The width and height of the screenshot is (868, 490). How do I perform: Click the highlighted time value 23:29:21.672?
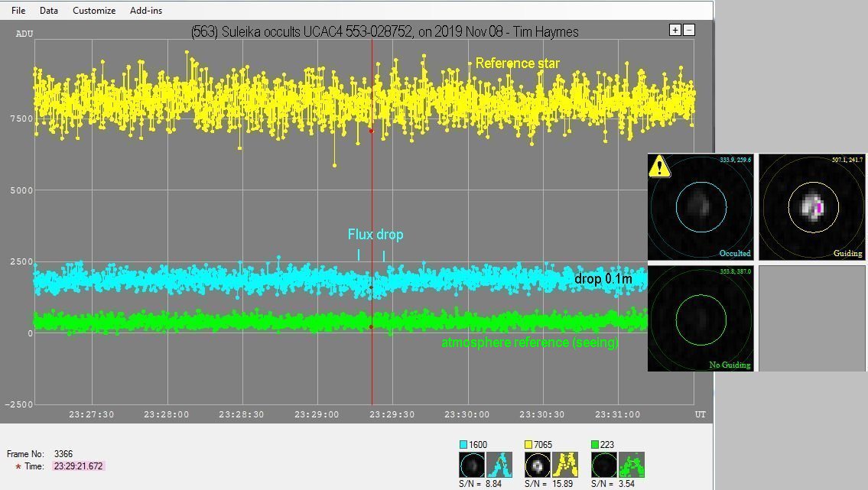tap(77, 466)
